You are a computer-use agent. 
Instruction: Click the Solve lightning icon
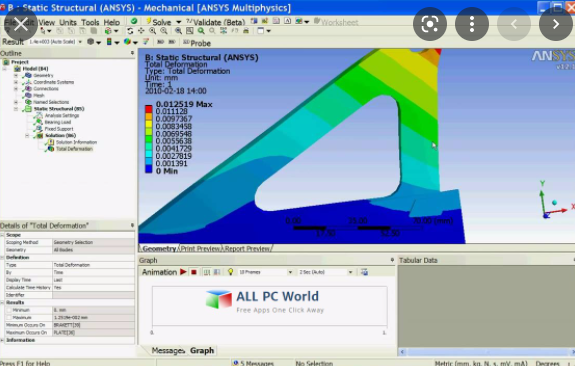point(149,21)
